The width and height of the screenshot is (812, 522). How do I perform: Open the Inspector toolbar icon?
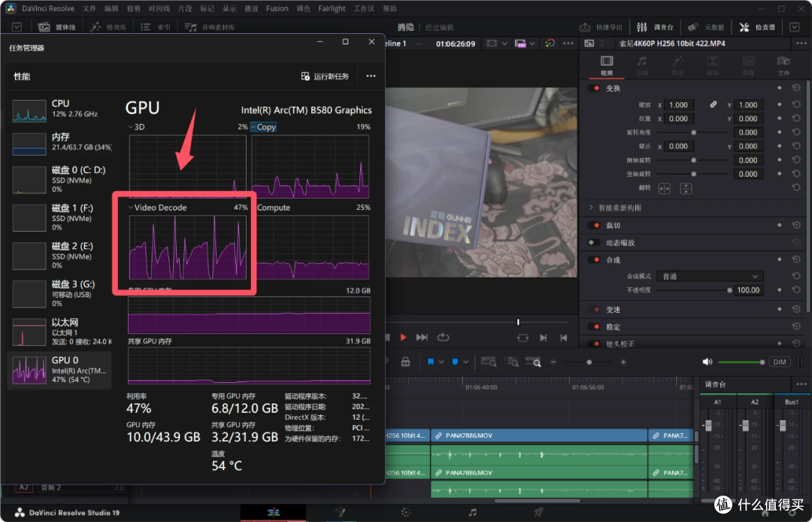pyautogui.click(x=744, y=27)
